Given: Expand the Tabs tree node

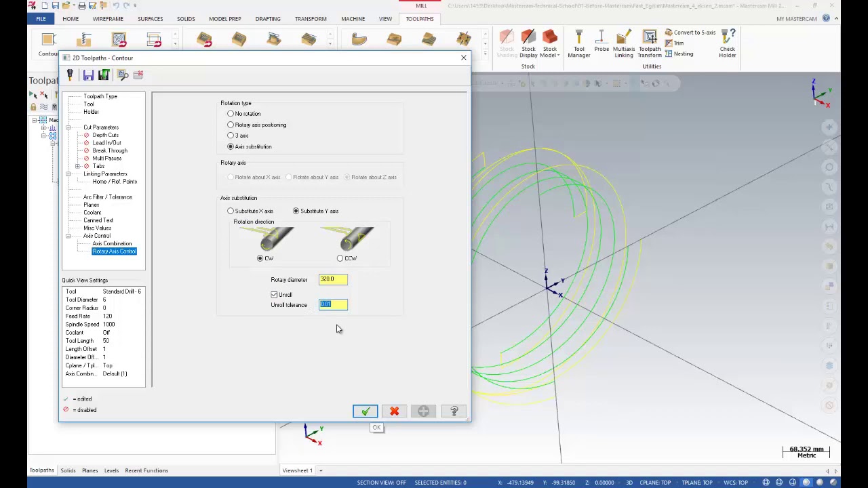Looking at the screenshot, I should (x=77, y=166).
